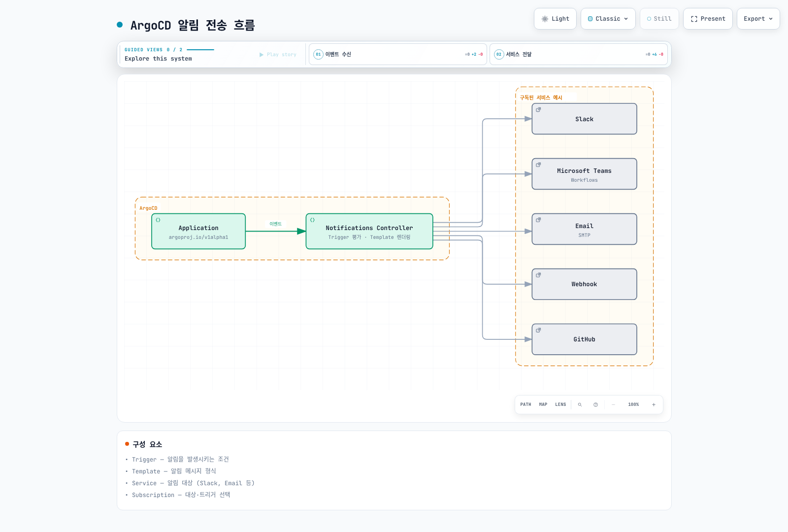Viewport: 788px width, 532px height.
Task: Switch to PATH view mode
Action: (525, 404)
